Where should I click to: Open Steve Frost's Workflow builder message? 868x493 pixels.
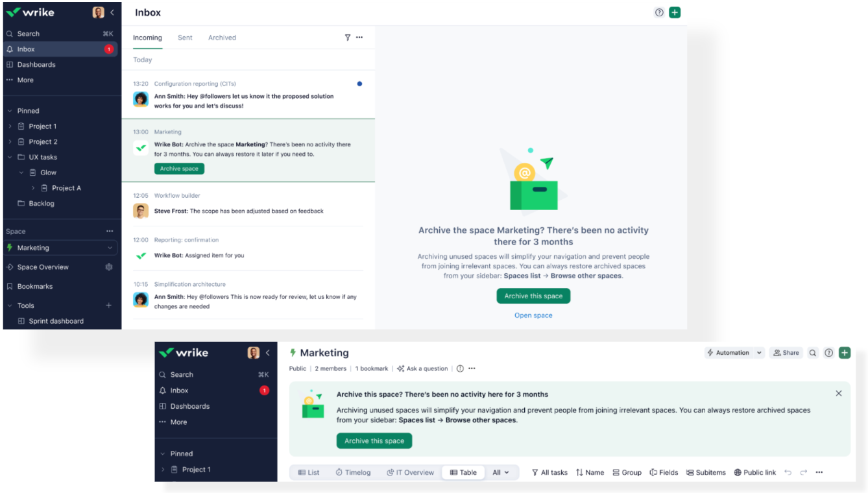tap(248, 205)
